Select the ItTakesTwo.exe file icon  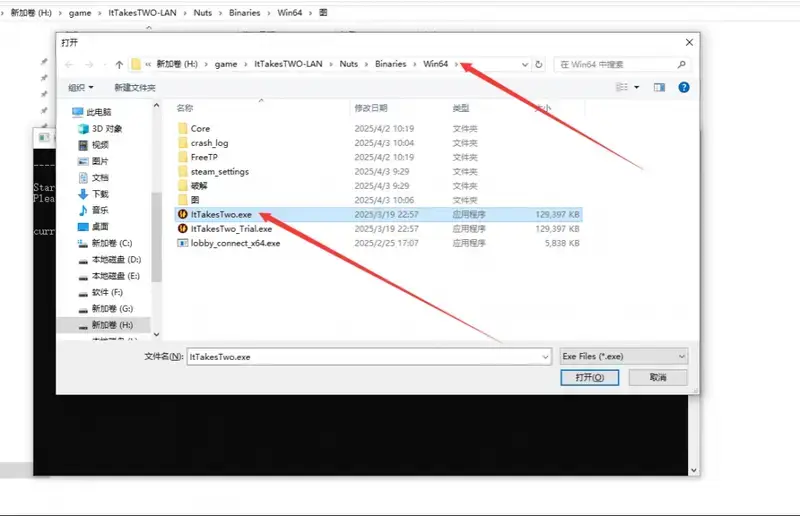coord(182,214)
